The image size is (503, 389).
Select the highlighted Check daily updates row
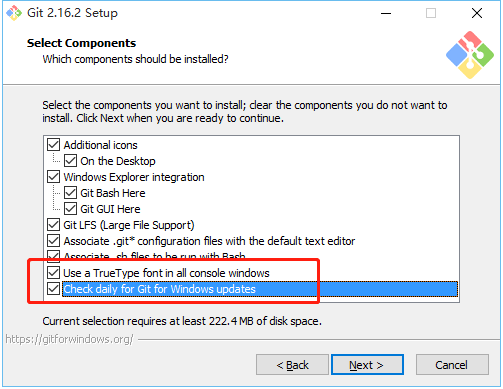260,289
